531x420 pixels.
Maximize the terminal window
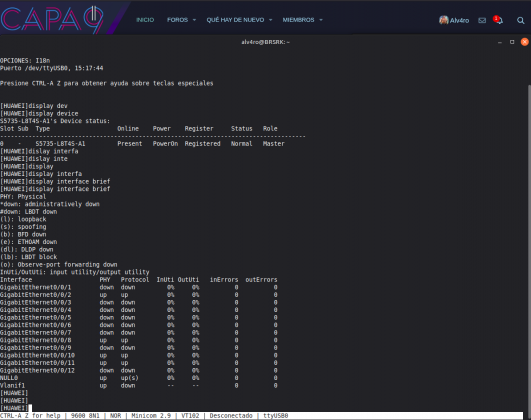click(x=512, y=42)
